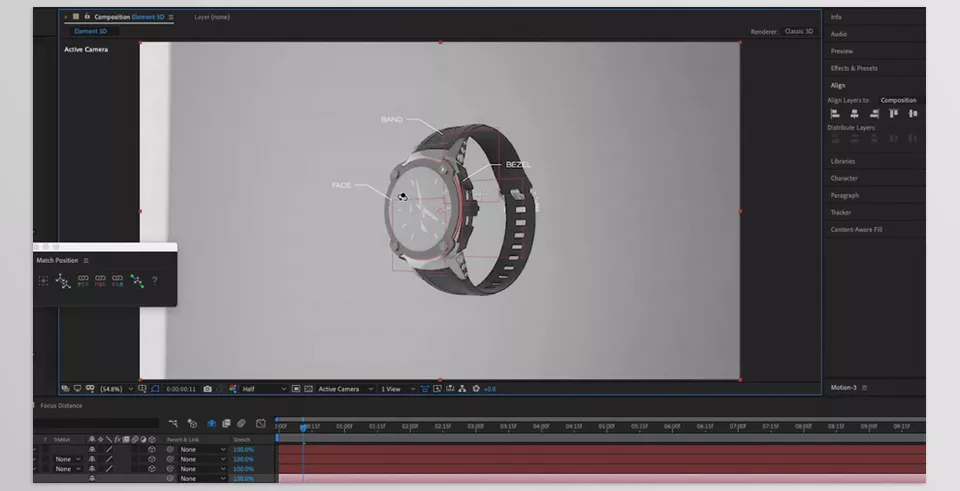Click the green PSR link icon
This screenshot has height=491, width=960.
pos(83,281)
